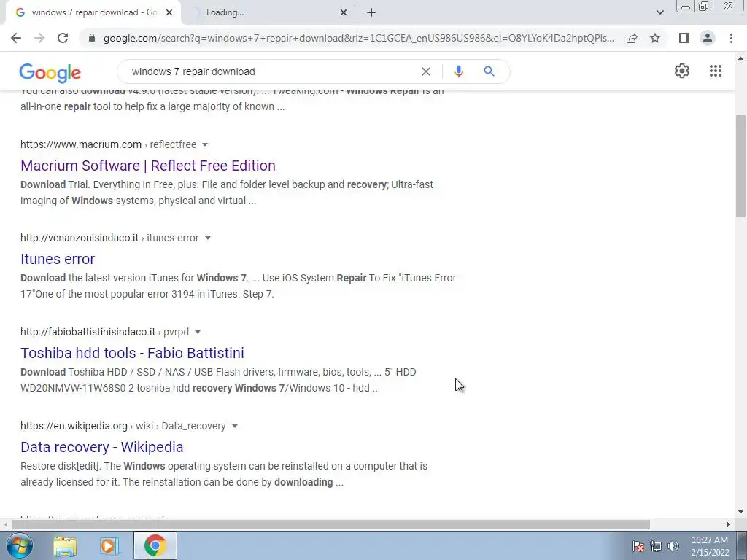747x560 pixels.
Task: Share this page icon in address bar
Action: point(632,38)
